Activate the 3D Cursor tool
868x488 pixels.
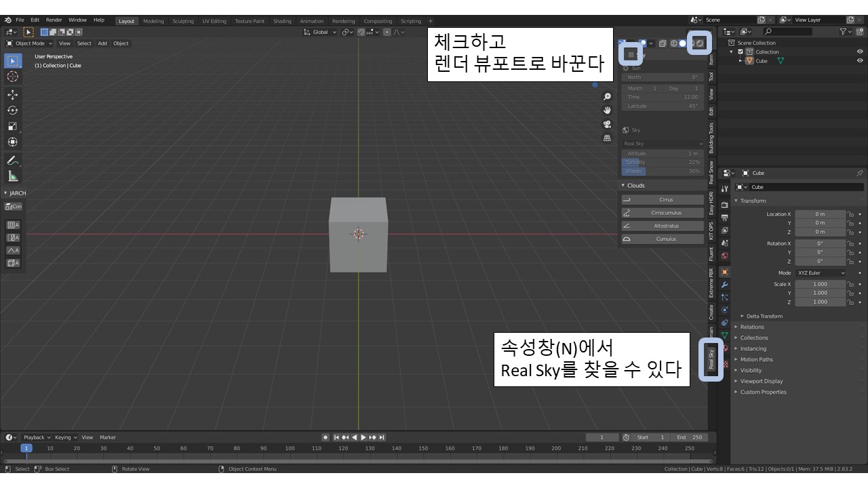[13, 77]
